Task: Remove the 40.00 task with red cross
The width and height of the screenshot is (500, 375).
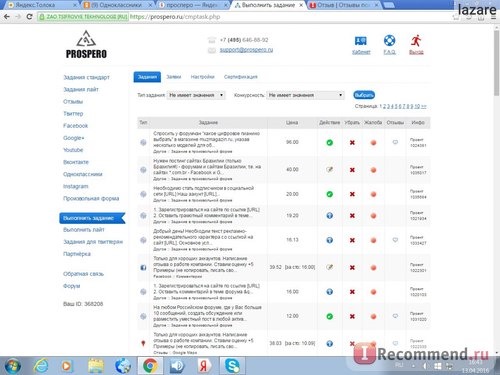Action: 352,170
